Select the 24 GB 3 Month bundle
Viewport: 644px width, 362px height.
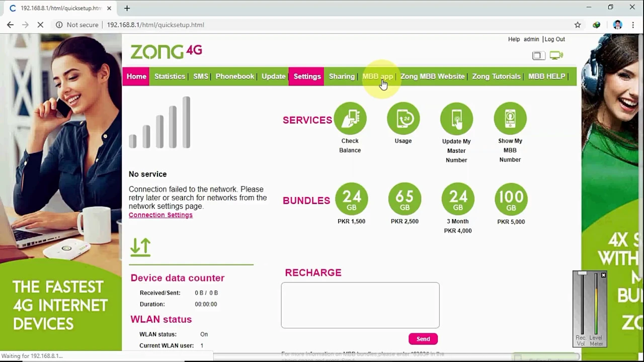click(x=458, y=200)
